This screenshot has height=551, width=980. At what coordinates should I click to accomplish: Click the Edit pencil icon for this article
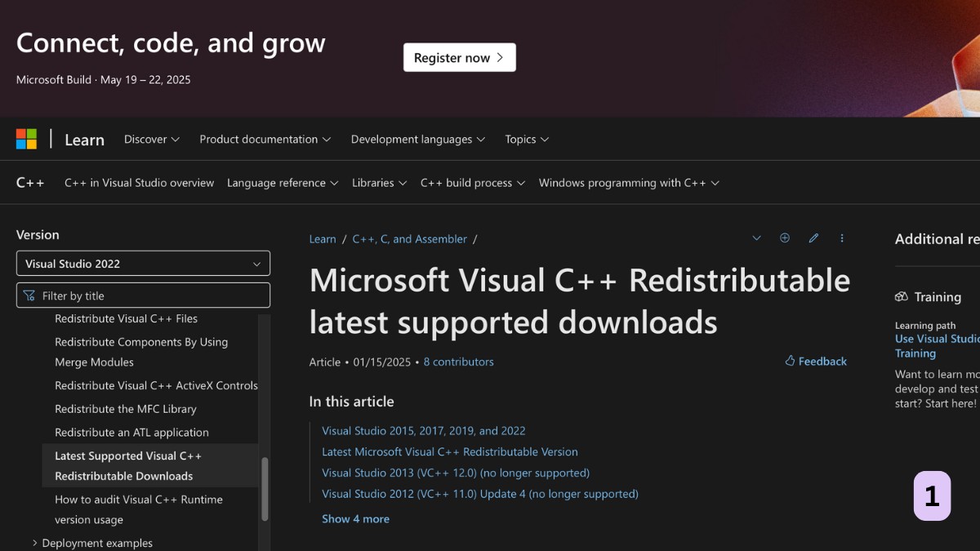(813, 238)
